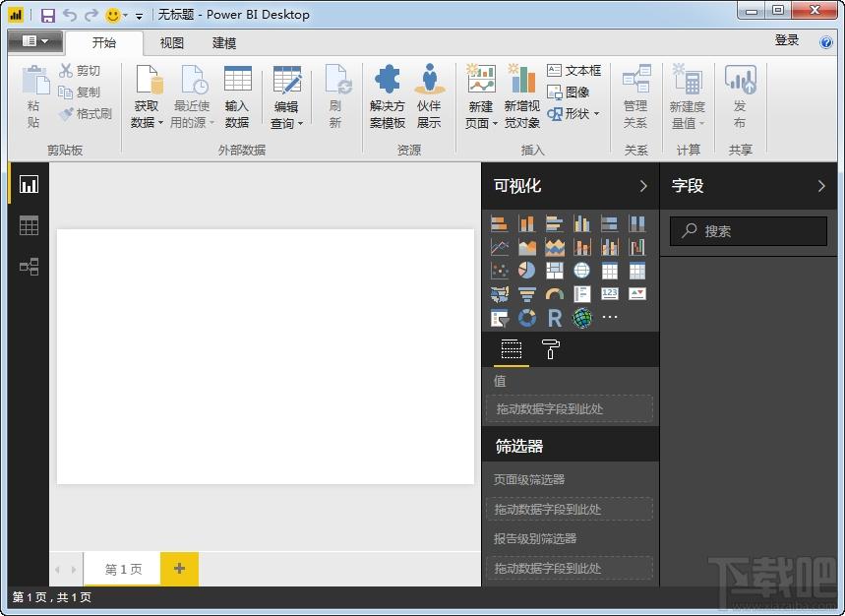Screen dimensions: 845x616
Task: Select the stacked bar chart visual
Action: pyautogui.click(x=500, y=223)
